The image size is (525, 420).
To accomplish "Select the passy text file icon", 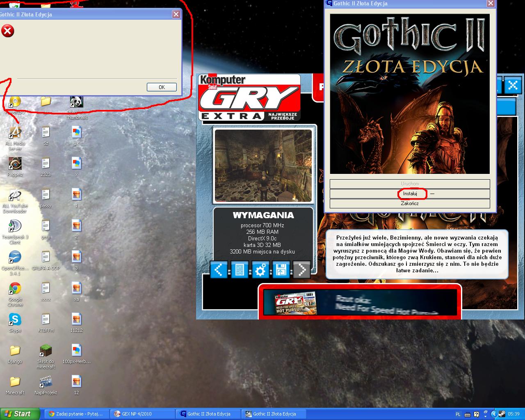I will point(46,198).
